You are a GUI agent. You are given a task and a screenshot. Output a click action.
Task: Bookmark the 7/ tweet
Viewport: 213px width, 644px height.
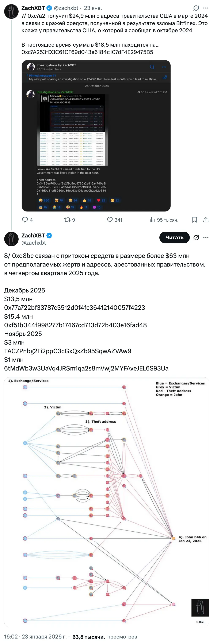[x=194, y=220]
